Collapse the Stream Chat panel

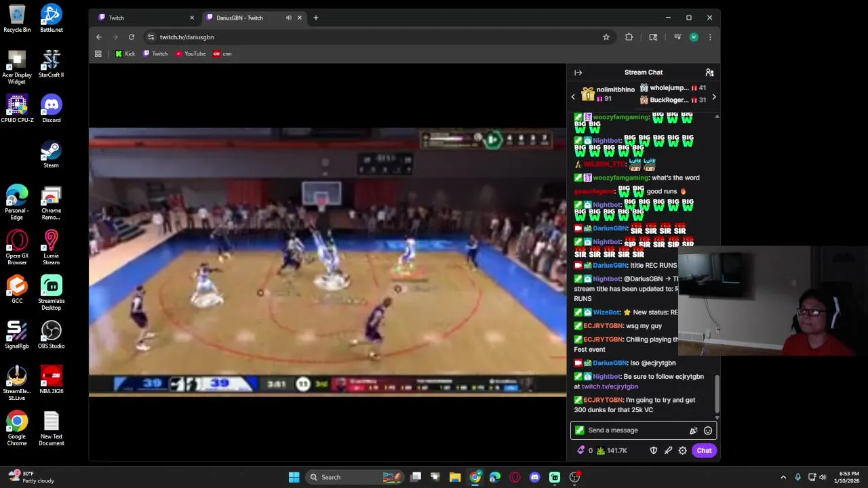(x=578, y=73)
